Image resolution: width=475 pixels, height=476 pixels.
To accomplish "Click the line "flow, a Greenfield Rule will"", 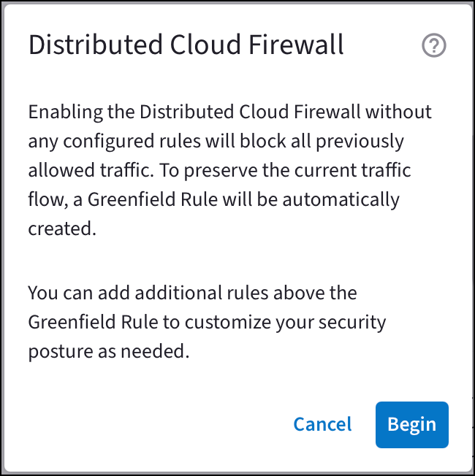I will click(213, 199).
